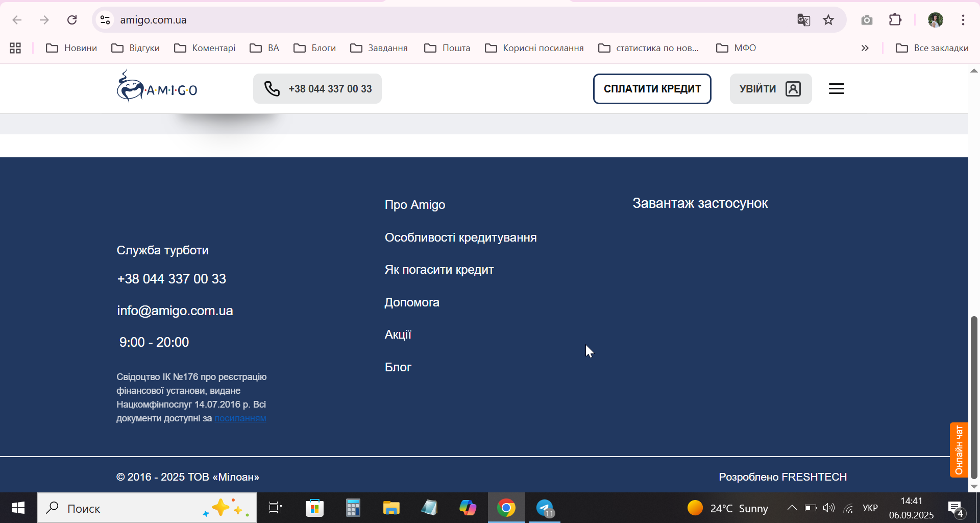Open the hamburger menu icon

(x=836, y=89)
